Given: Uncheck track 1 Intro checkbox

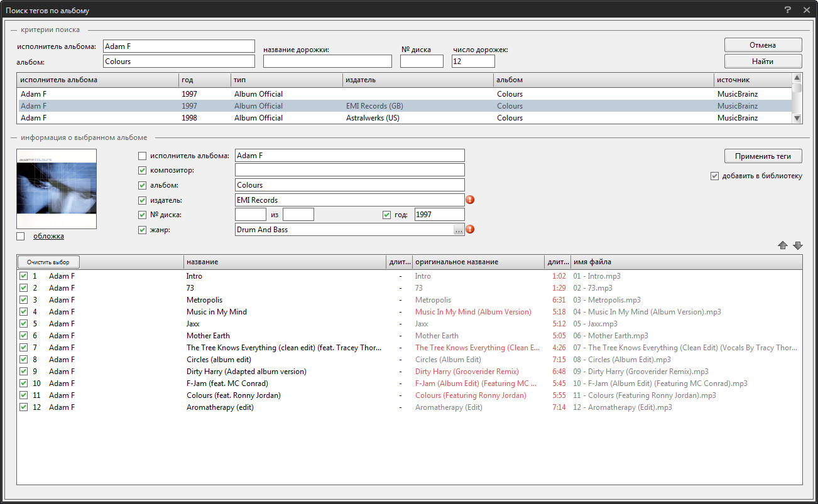Looking at the screenshot, I should [x=23, y=276].
